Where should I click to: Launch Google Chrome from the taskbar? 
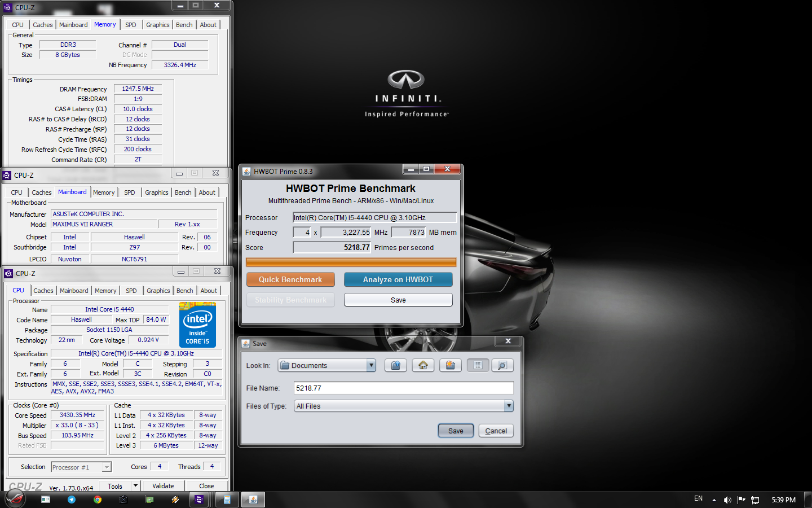tap(98, 500)
